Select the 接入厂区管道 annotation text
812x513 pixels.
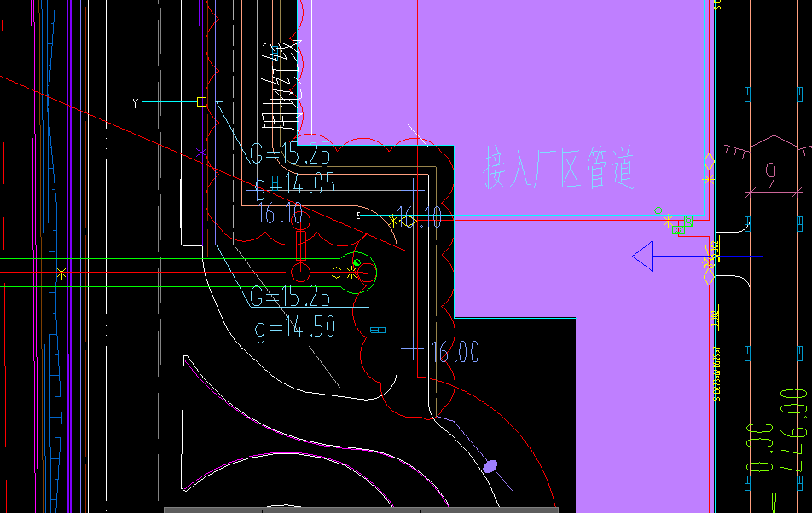pos(559,169)
